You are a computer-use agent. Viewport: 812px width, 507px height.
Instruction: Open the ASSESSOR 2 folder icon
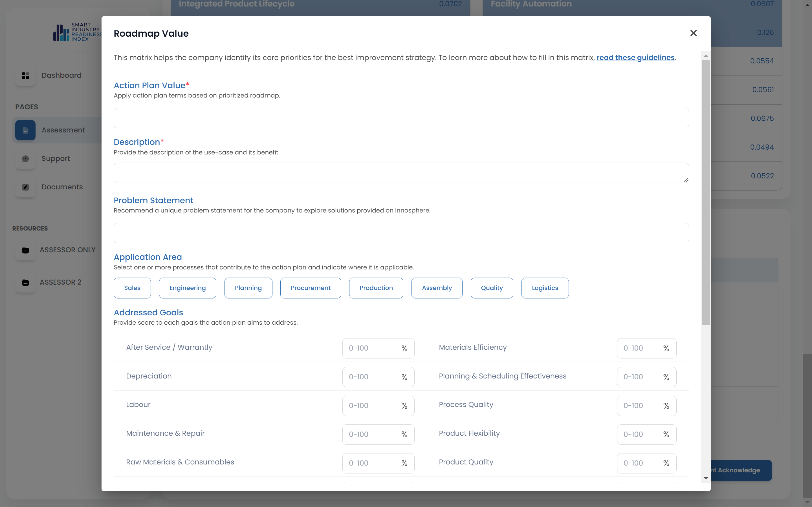[25, 282]
